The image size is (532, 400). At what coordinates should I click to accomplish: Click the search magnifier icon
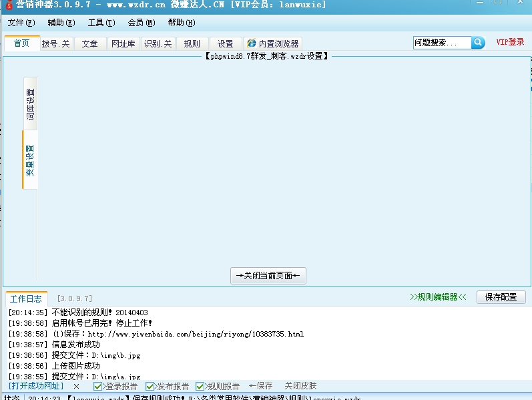(x=478, y=43)
